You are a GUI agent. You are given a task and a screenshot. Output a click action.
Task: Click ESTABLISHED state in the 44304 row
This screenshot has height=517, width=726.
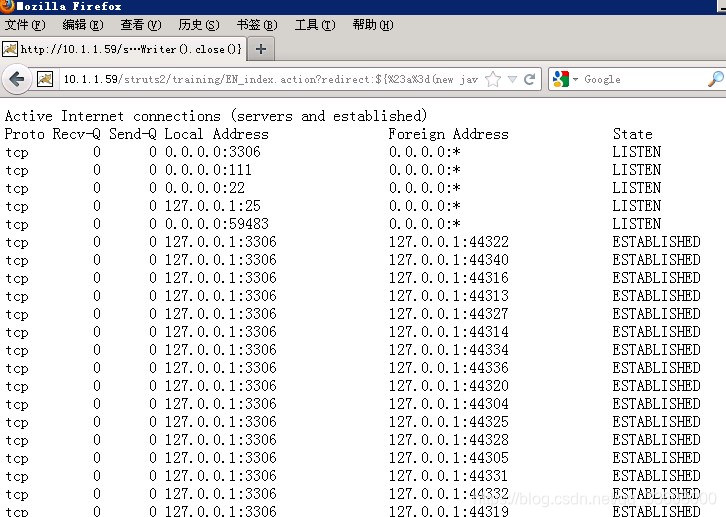(x=657, y=404)
